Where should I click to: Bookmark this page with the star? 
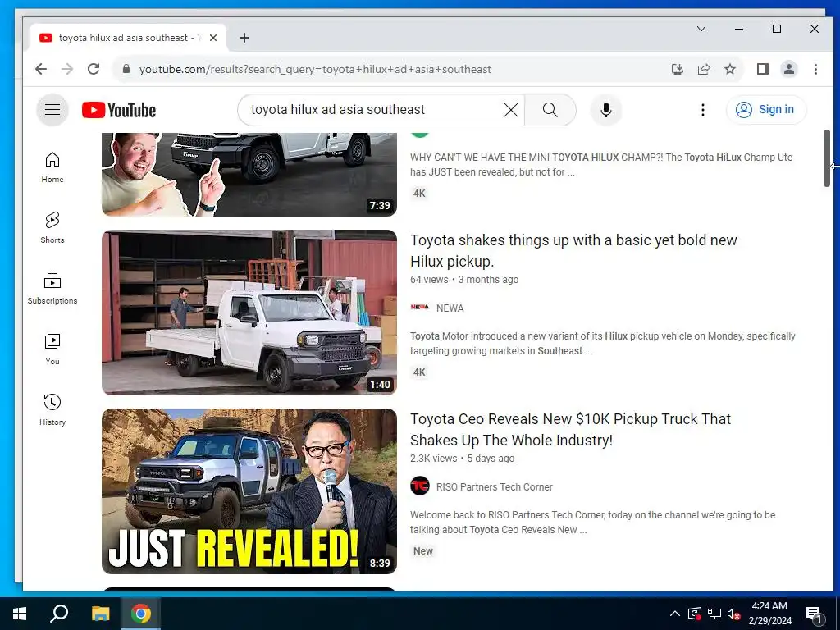[x=729, y=69]
